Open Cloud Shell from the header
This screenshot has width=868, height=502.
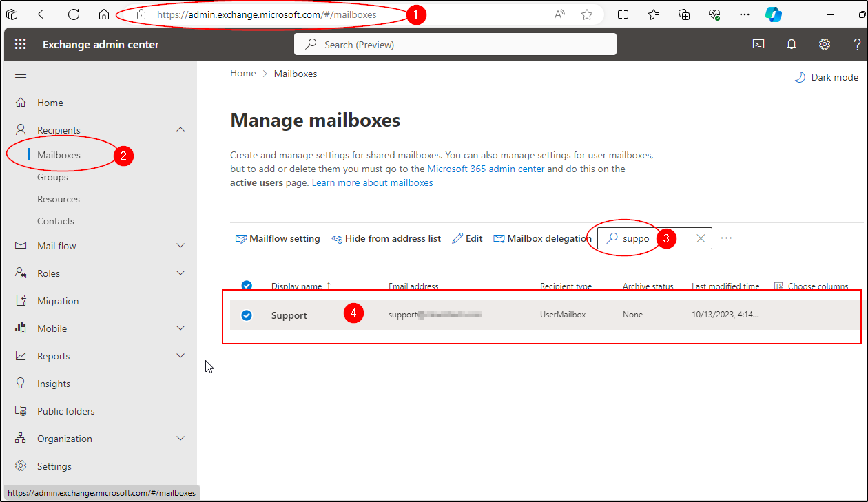pyautogui.click(x=758, y=44)
